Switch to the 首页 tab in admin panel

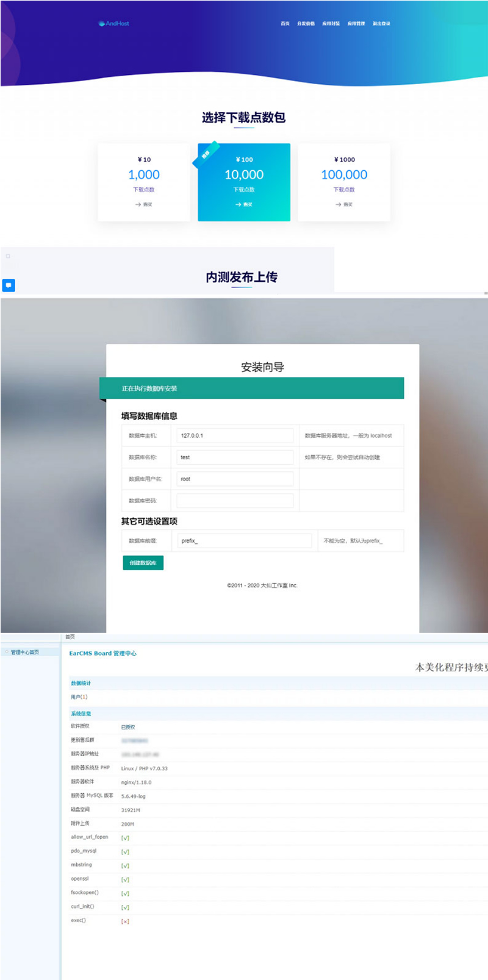click(70, 637)
